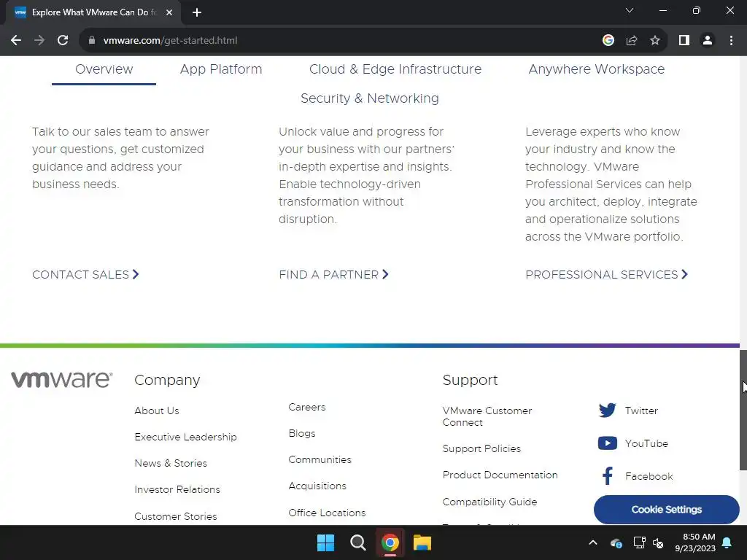The image size is (747, 560).
Task: Select the Overview tab
Action: (104, 69)
